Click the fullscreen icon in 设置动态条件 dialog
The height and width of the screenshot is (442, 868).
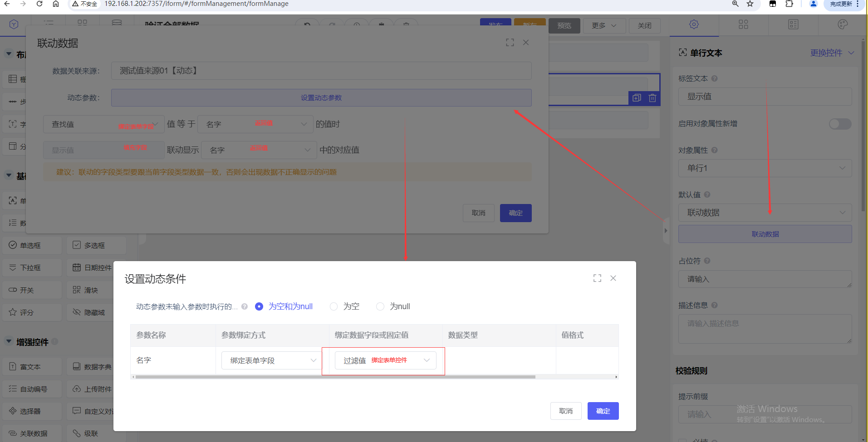(x=597, y=278)
